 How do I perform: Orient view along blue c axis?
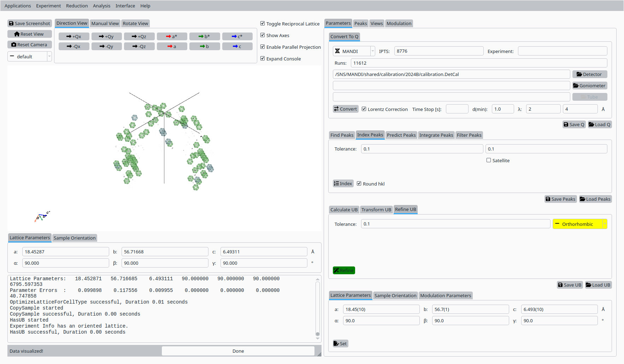click(237, 46)
